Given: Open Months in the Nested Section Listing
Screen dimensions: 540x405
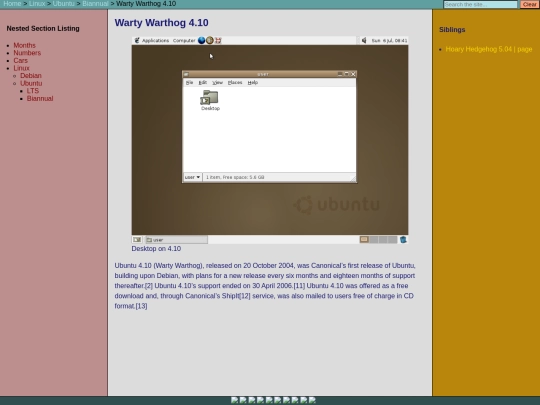Looking at the screenshot, I should tap(24, 45).
